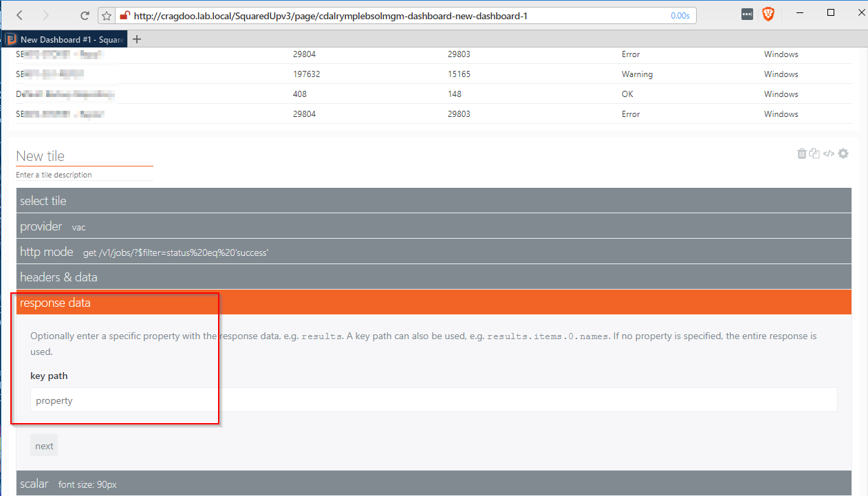Click the next button
Image resolution: width=868 pixels, height=496 pixels.
pyautogui.click(x=44, y=446)
